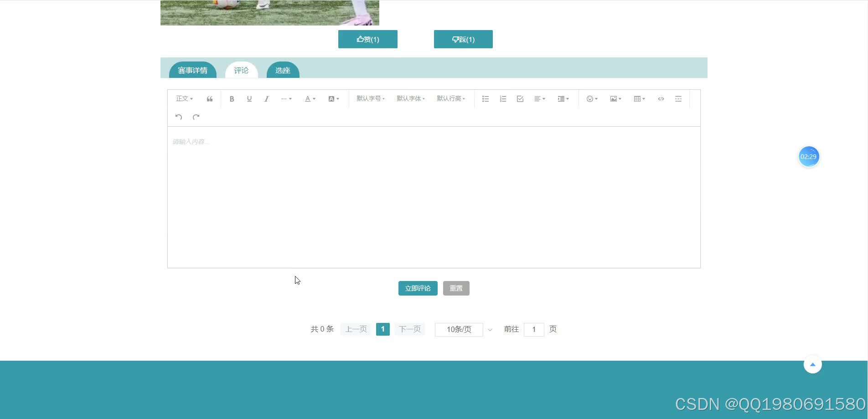
Task: Open the 选座 tab
Action: point(283,70)
